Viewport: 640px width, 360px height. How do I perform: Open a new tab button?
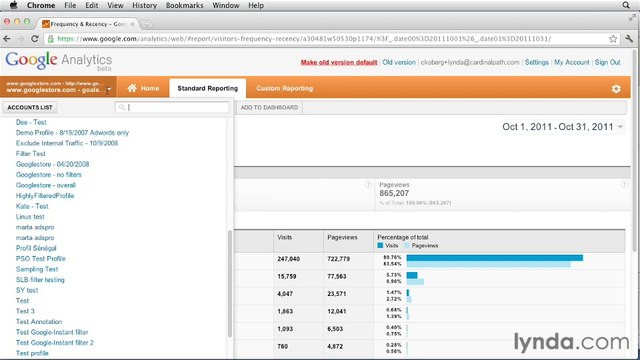pyautogui.click(x=146, y=24)
